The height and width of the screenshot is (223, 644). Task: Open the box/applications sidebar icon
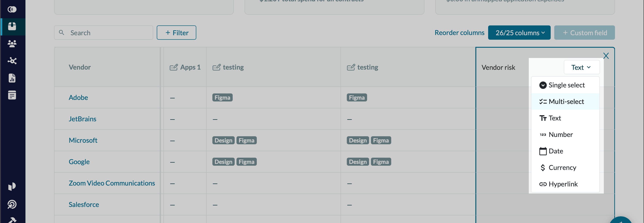point(12,27)
